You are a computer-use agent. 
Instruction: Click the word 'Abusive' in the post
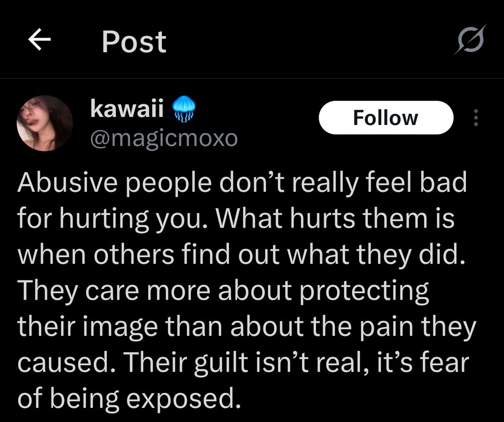pyautogui.click(x=68, y=182)
